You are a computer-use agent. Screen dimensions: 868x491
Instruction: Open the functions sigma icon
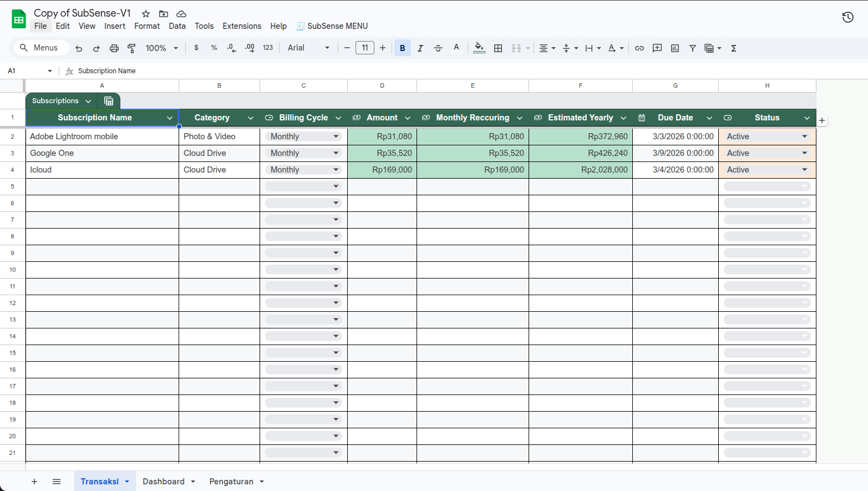click(734, 48)
